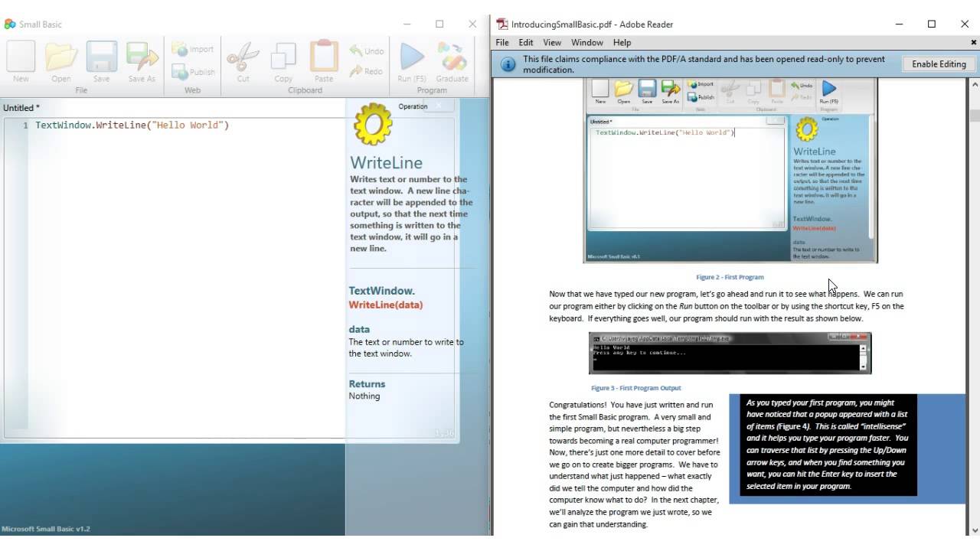The image size is (980, 551).
Task: Click the Small Basic app logo in title bar
Action: 10,24
